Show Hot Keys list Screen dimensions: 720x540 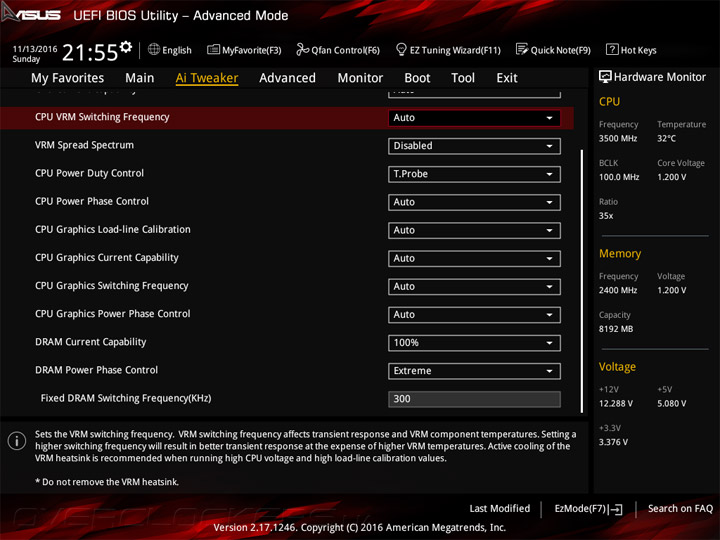click(631, 50)
